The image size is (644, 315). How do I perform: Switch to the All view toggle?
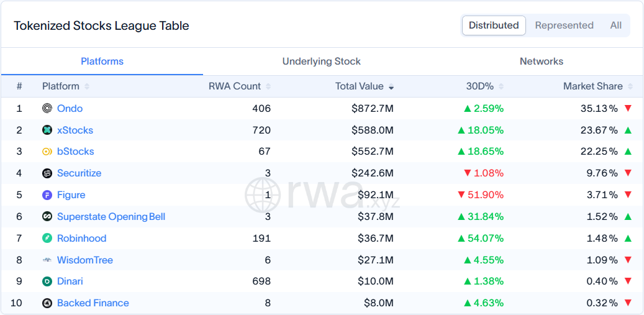(615, 25)
